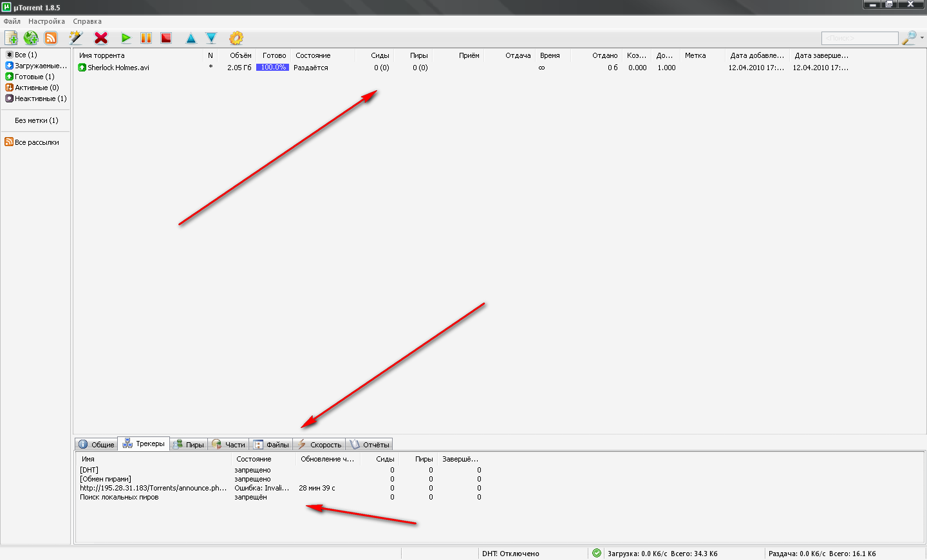Sort trackers by Обновление ч... column header

coord(328,459)
